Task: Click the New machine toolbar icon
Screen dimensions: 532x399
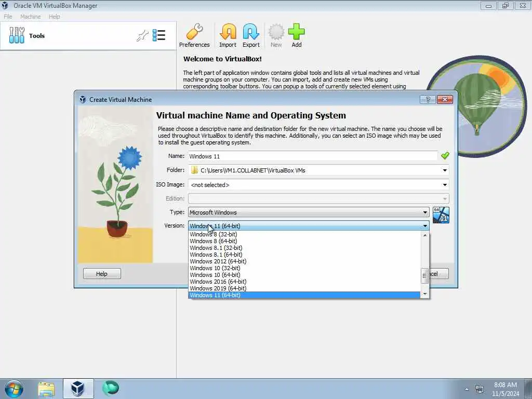Action: pos(276,35)
